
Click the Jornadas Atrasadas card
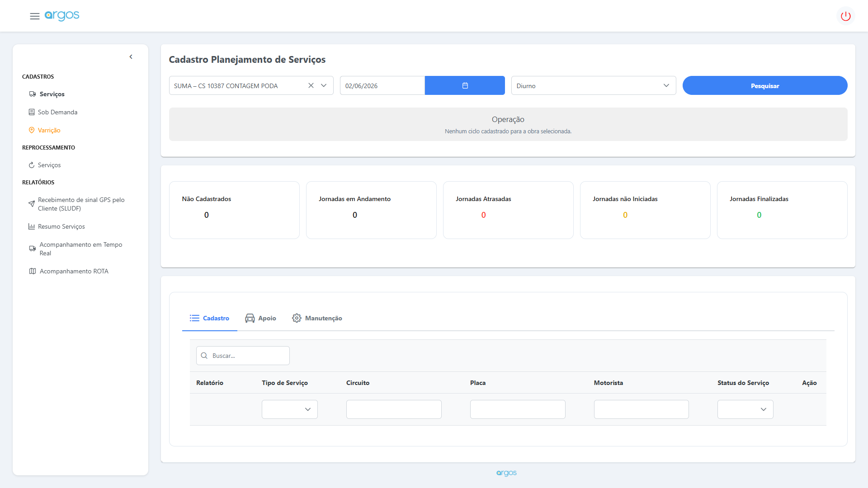pos(508,210)
